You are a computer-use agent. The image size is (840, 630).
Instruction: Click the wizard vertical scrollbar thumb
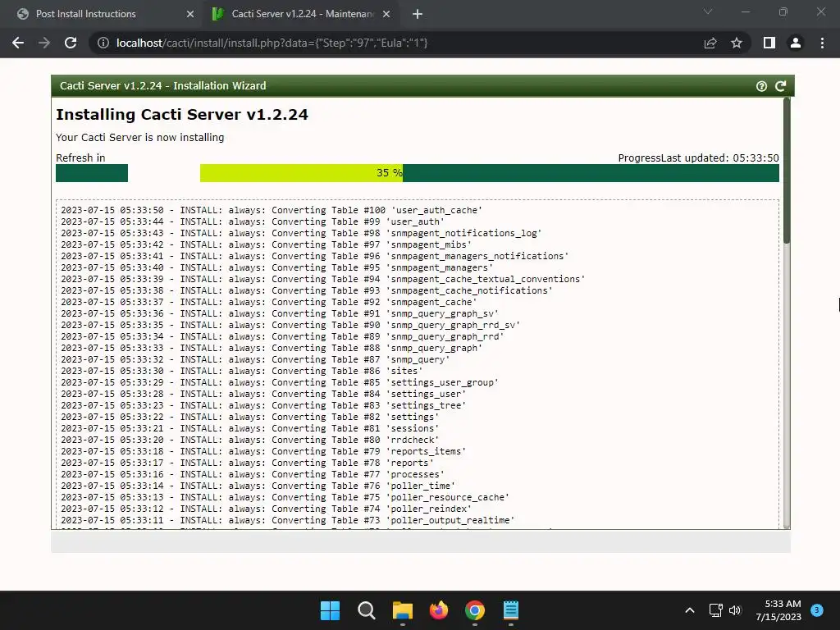click(787, 171)
